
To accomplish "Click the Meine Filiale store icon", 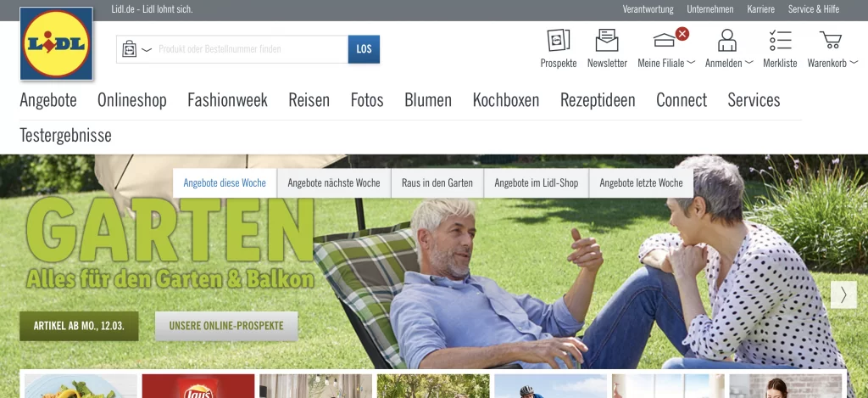I will pyautogui.click(x=665, y=40).
